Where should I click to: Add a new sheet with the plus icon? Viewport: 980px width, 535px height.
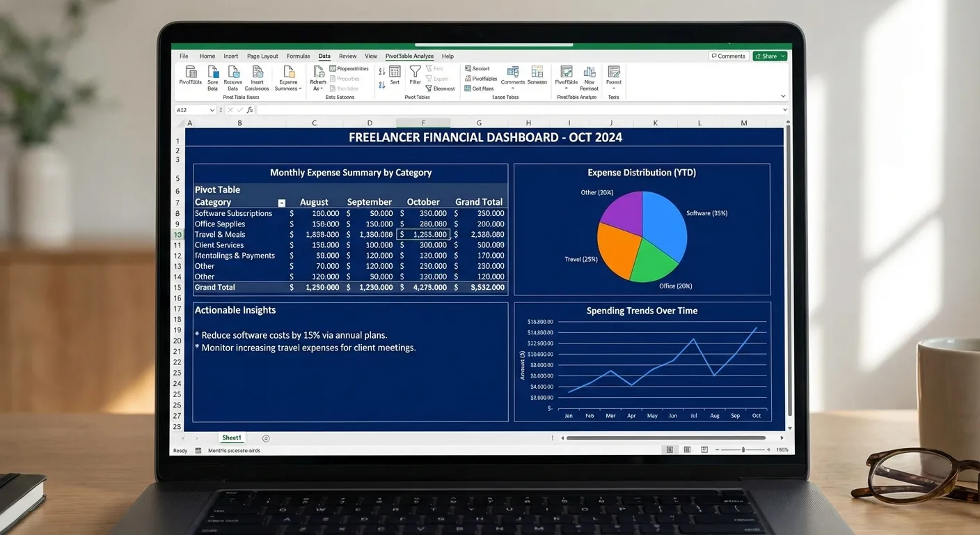(x=266, y=438)
